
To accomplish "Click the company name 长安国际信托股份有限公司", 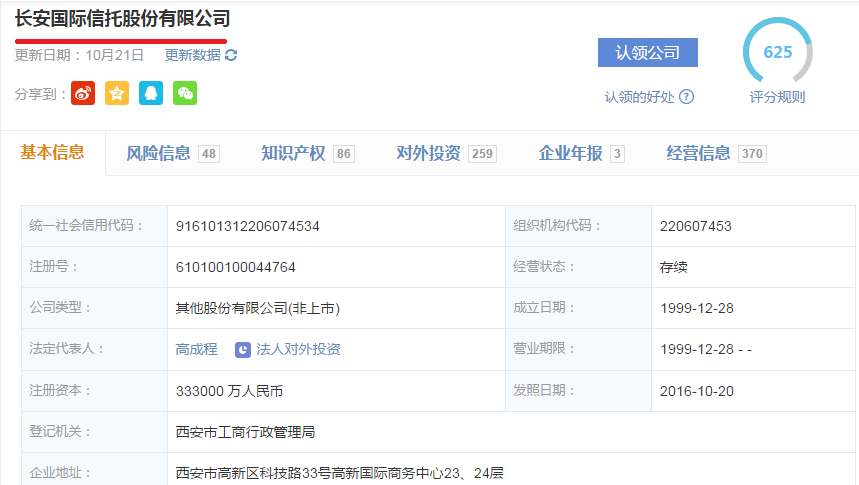I will [x=122, y=19].
